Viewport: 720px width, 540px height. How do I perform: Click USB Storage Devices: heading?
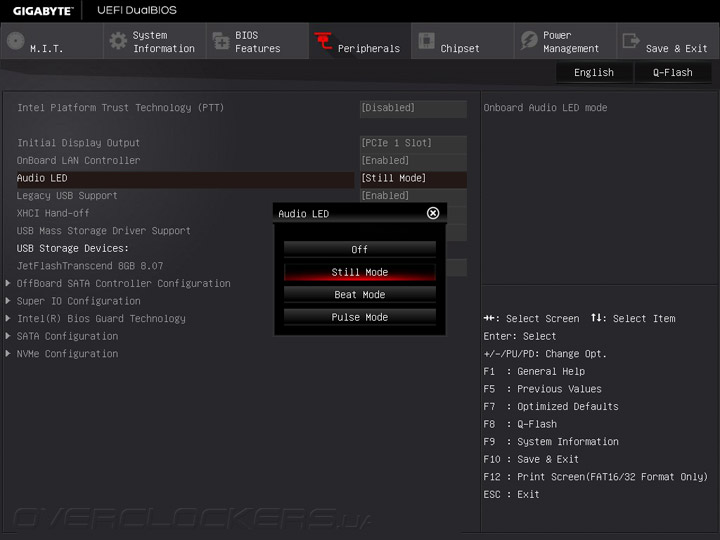point(73,248)
